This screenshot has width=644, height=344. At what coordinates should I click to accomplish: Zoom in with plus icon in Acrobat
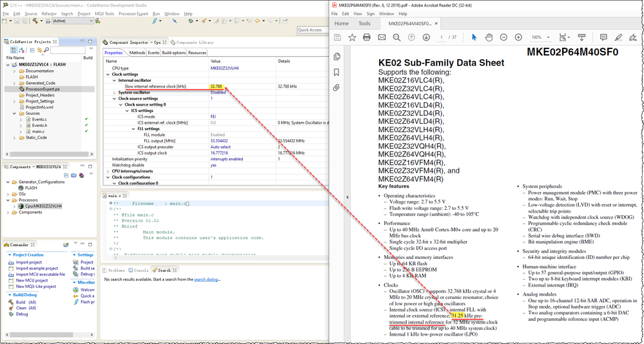518,37
